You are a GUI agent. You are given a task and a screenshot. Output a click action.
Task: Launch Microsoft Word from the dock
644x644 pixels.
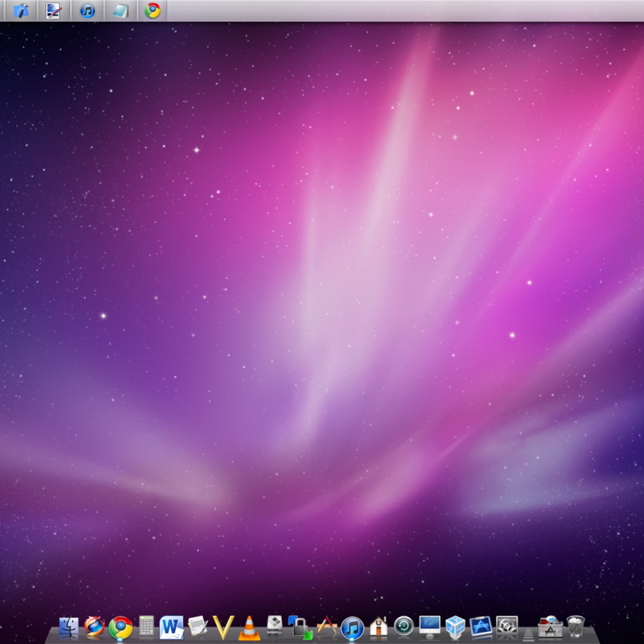[171, 627]
